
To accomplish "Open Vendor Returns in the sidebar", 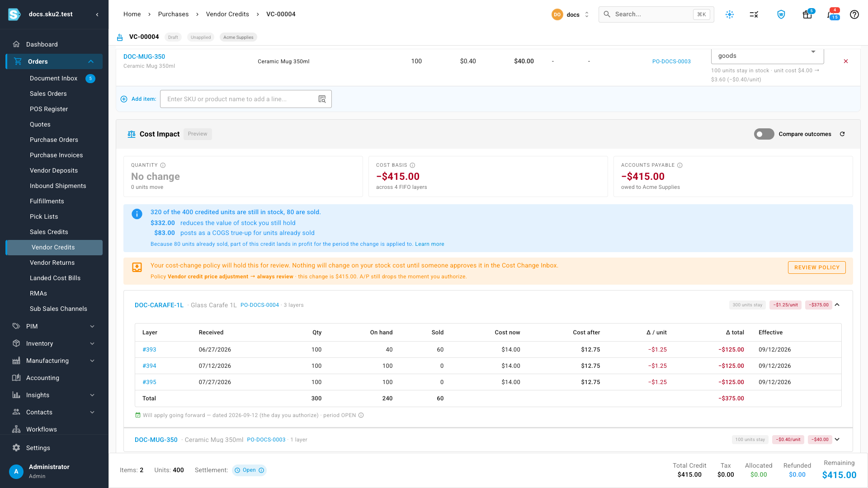I will (x=52, y=263).
